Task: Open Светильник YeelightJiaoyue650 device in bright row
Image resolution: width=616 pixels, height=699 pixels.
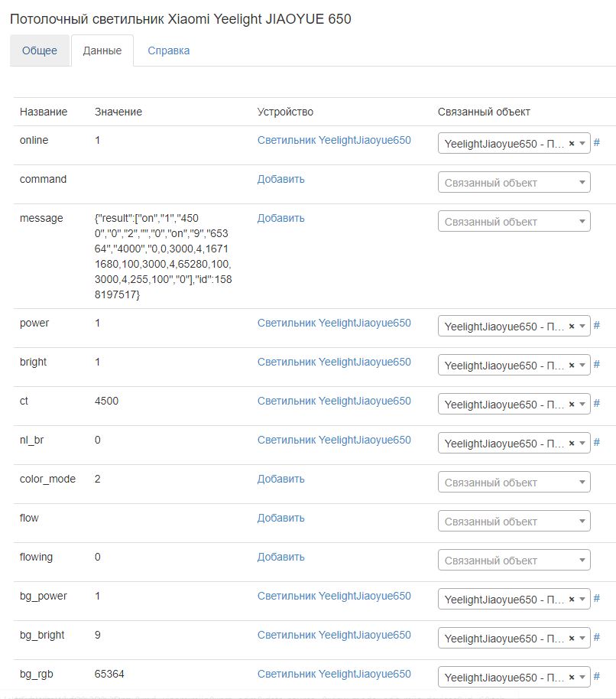Action: pos(334,362)
